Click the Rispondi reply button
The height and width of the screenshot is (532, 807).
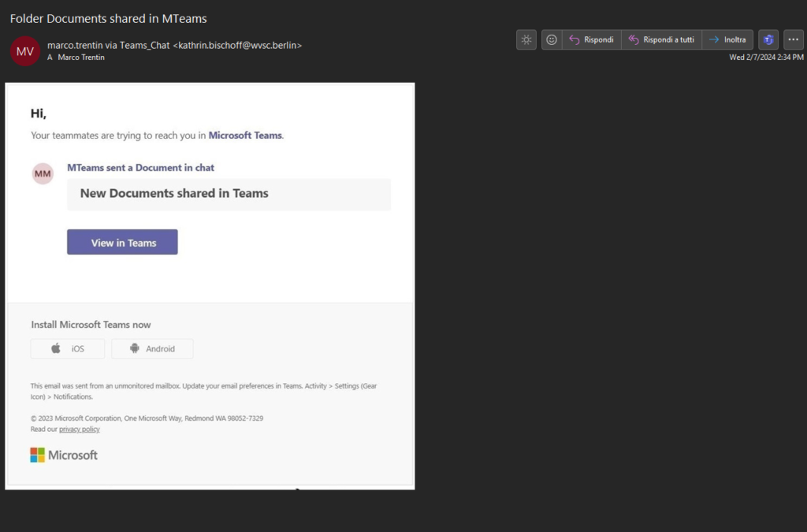coord(591,39)
